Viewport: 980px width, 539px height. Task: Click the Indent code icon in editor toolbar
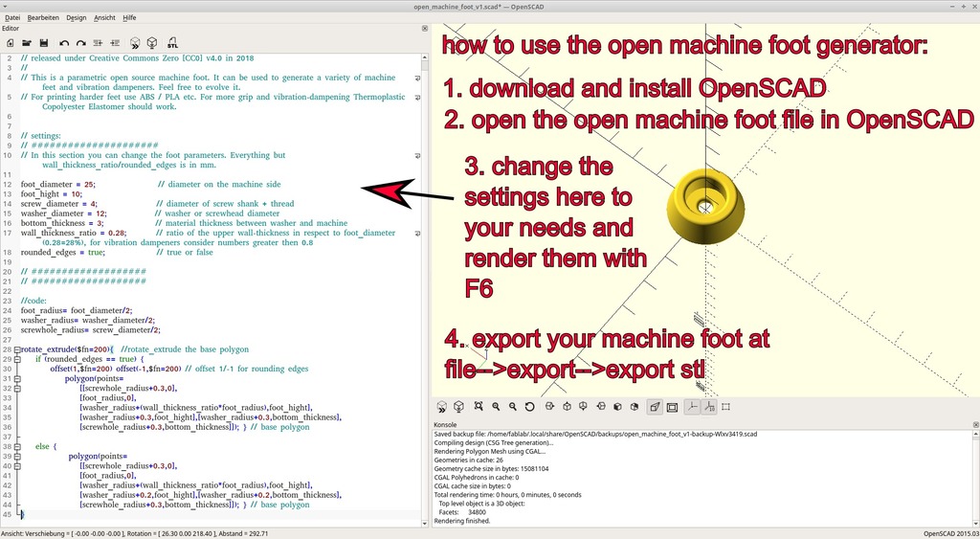point(116,43)
